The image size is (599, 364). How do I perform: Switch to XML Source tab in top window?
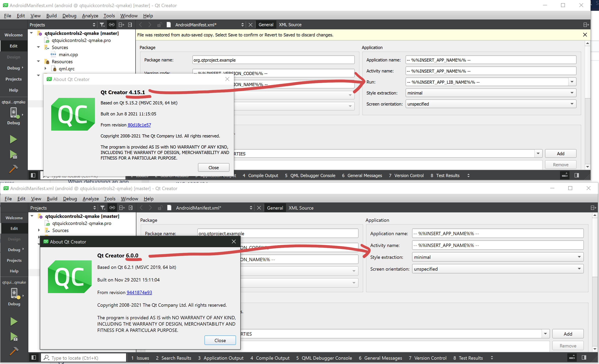(290, 25)
